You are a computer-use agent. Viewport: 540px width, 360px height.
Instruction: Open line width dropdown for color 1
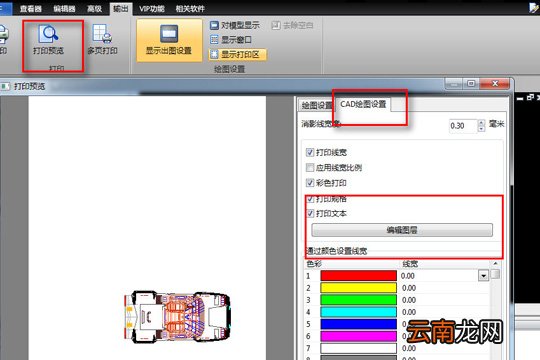[483, 276]
